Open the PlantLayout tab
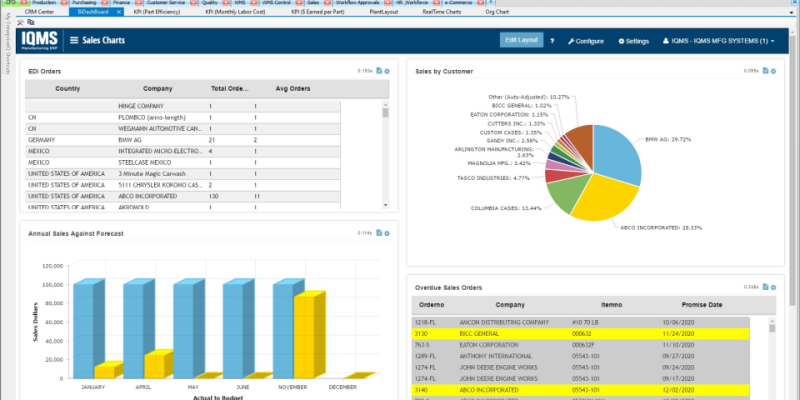Image resolution: width=800 pixels, height=400 pixels. tap(383, 12)
